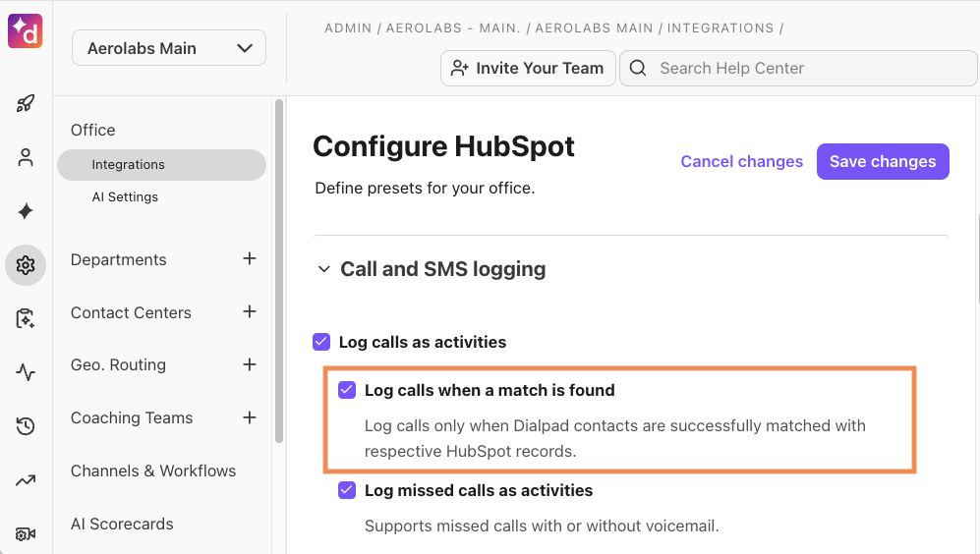Viewport: 980px width, 554px height.
Task: Focus the Search Help Center field
Action: point(798,68)
